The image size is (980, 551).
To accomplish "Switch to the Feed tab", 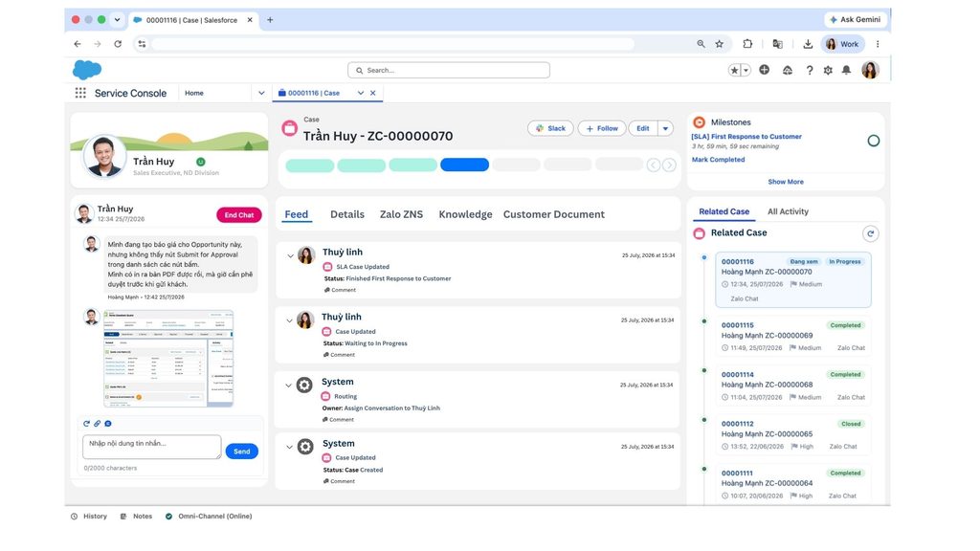I will (x=297, y=214).
